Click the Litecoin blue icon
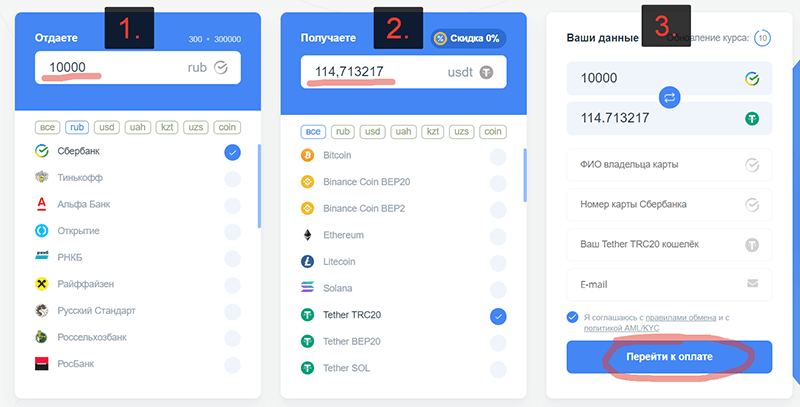 click(307, 262)
